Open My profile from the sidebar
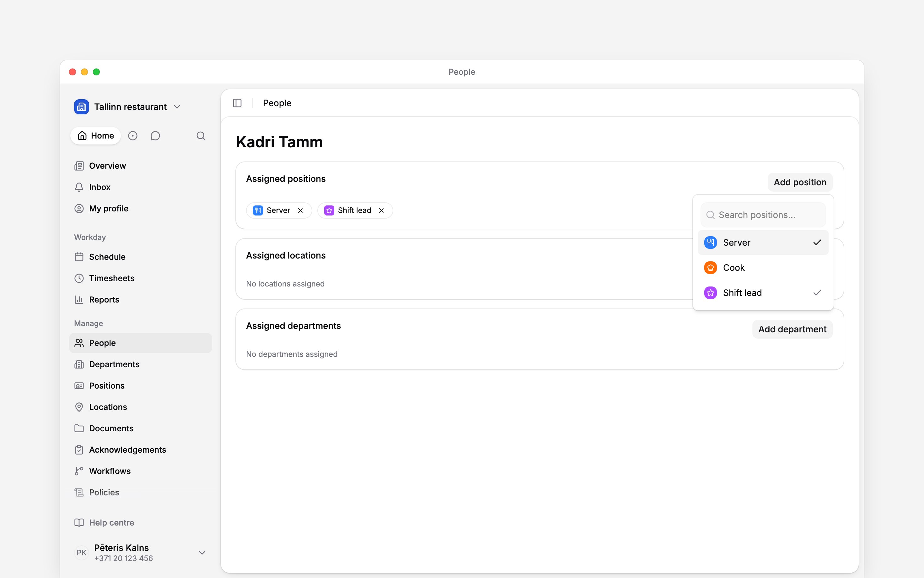The height and width of the screenshot is (578, 924). (140, 209)
